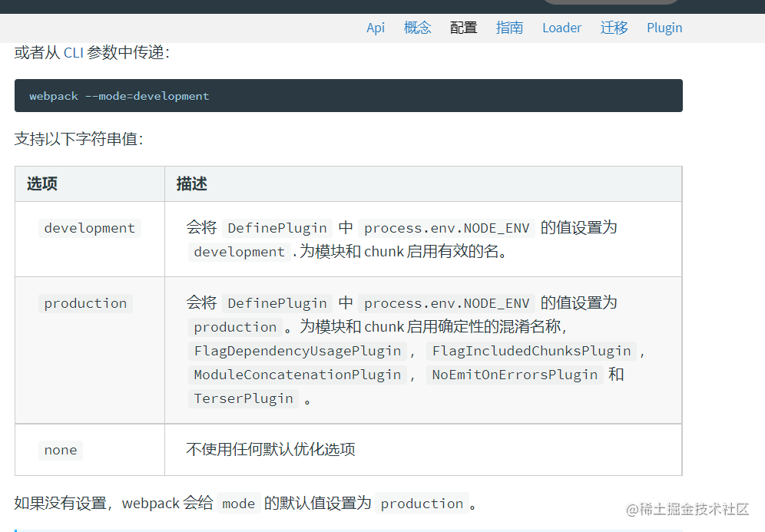Click process.env.NODE_ENV in the development row

coord(446,228)
